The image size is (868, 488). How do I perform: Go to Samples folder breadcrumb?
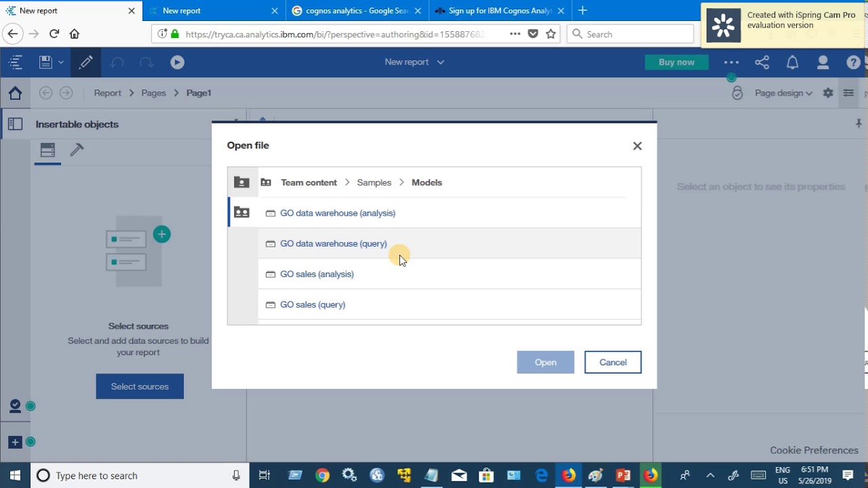374,182
